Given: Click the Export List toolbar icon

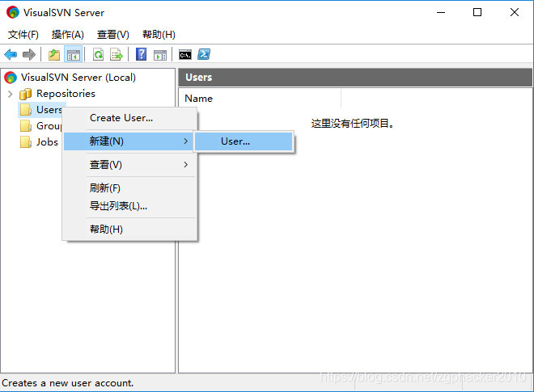Looking at the screenshot, I should pyautogui.click(x=117, y=54).
